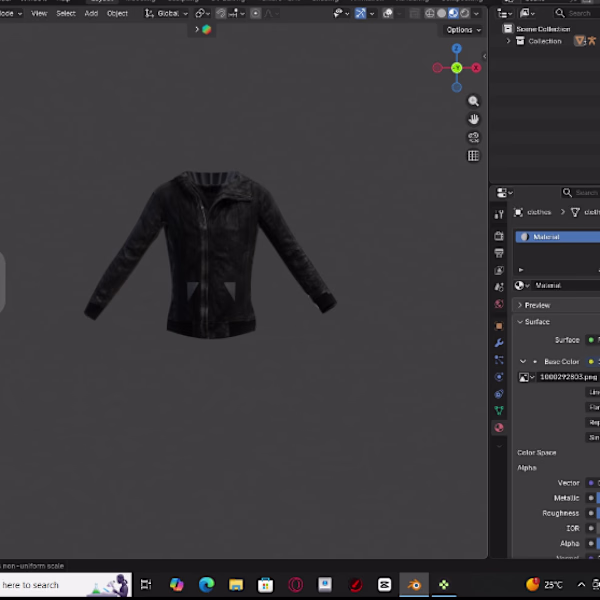Image resolution: width=600 pixels, height=600 pixels.
Task: Toggle the camera view icon
Action: point(474,137)
